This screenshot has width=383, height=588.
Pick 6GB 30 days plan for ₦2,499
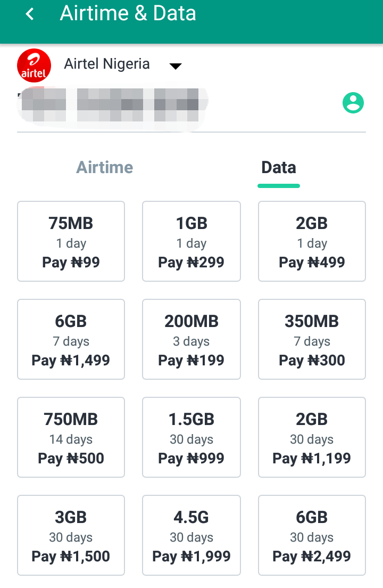coord(312,535)
